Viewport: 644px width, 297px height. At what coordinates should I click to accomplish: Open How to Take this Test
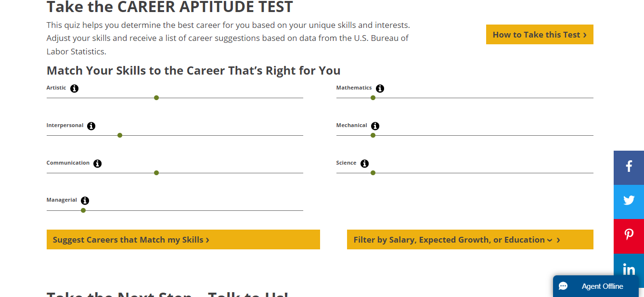pyautogui.click(x=539, y=34)
